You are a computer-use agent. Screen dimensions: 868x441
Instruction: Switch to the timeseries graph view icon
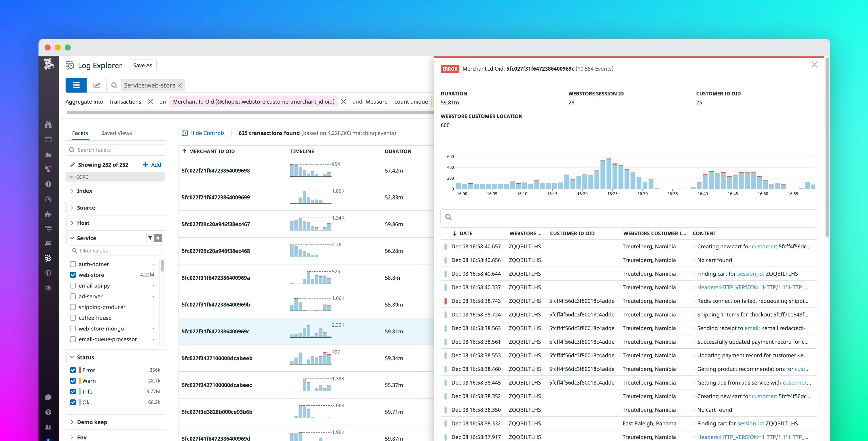tap(97, 85)
